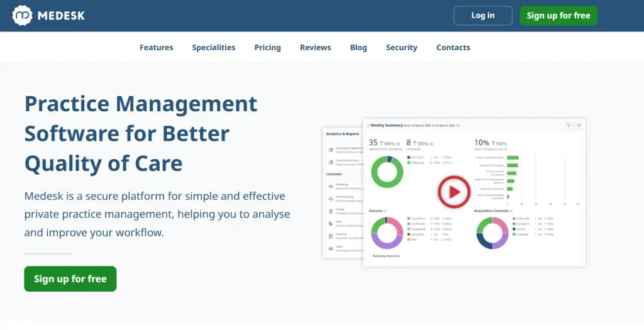
Task: Click the "10%" occupancy rate value
Action: (x=482, y=143)
